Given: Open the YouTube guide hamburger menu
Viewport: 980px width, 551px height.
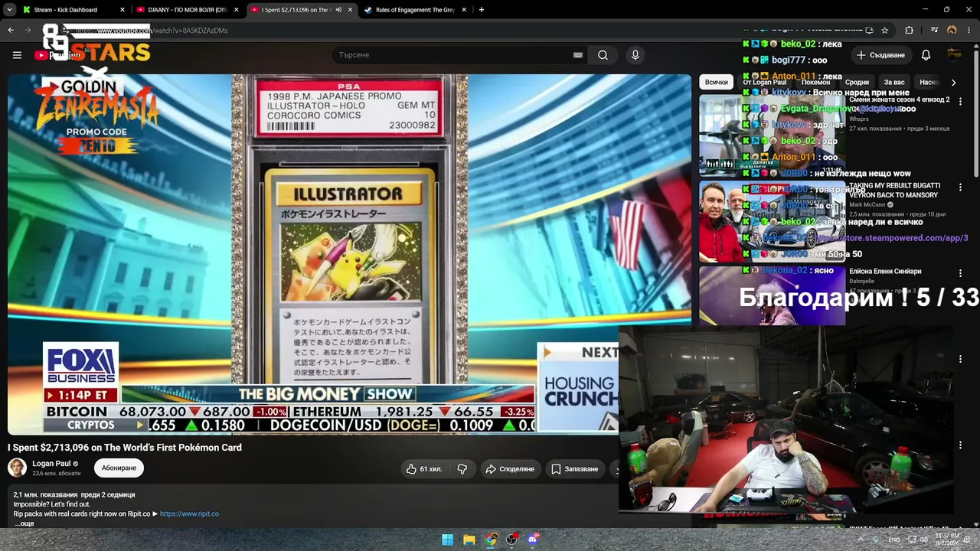Looking at the screenshot, I should coord(17,55).
